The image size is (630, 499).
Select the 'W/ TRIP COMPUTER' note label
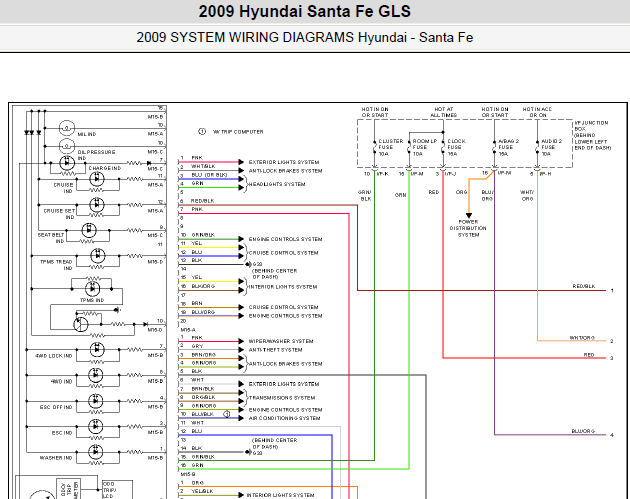pyautogui.click(x=238, y=132)
